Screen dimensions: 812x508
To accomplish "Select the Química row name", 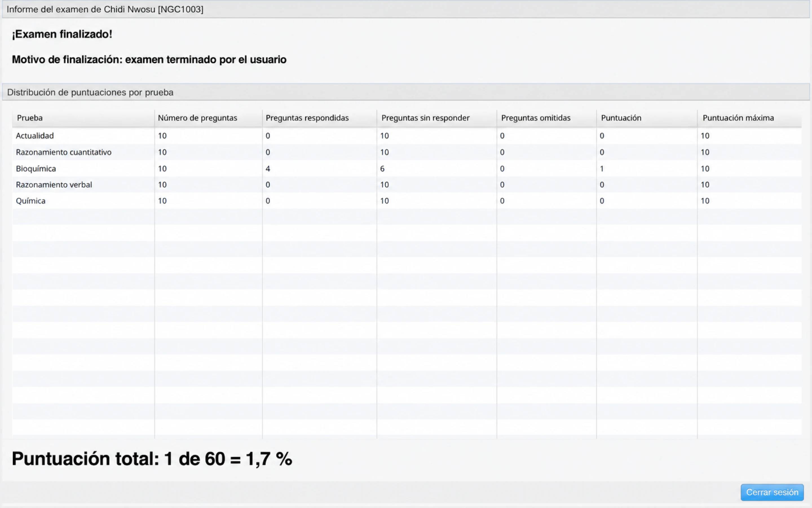I will 30,201.
